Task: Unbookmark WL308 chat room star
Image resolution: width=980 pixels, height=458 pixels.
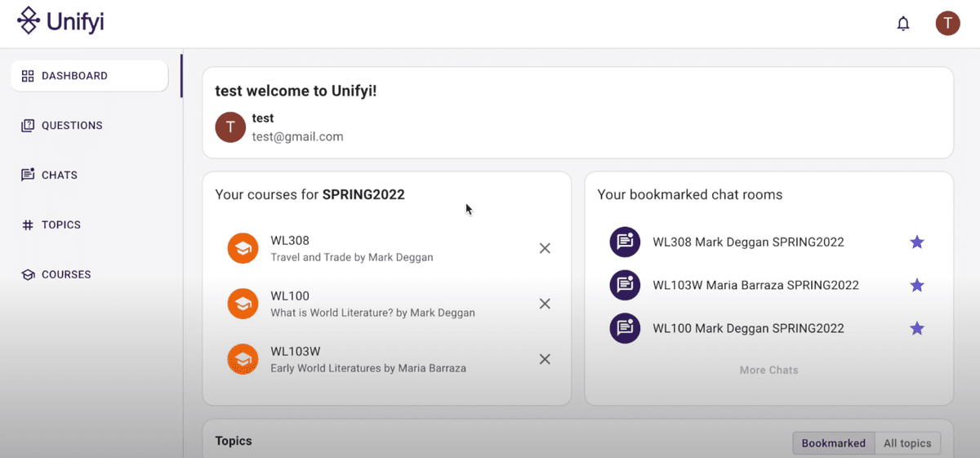Action: 917,242
